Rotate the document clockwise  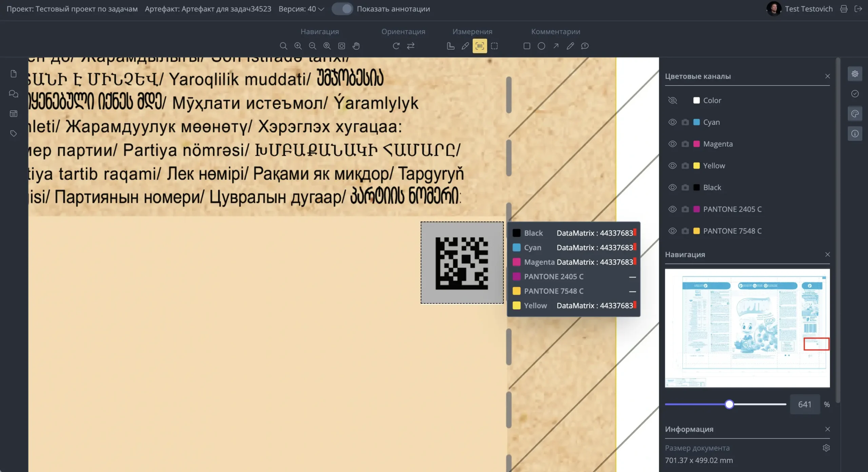pos(396,46)
